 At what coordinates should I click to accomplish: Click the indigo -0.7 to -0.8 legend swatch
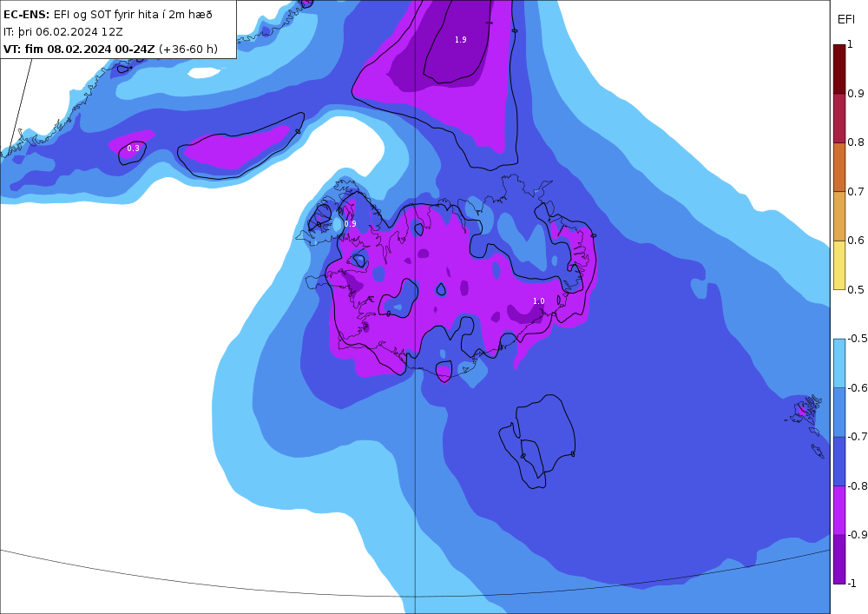839,461
